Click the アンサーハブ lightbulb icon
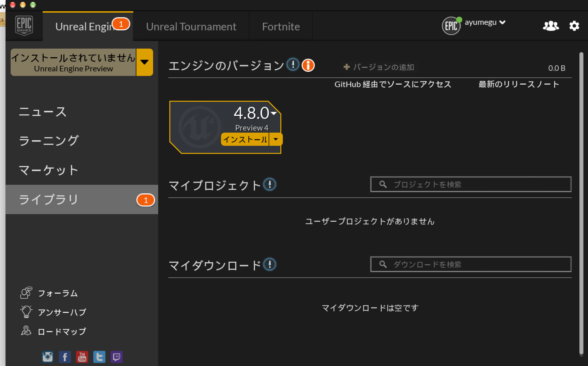Image resolution: width=588 pixels, height=366 pixels. coord(26,312)
